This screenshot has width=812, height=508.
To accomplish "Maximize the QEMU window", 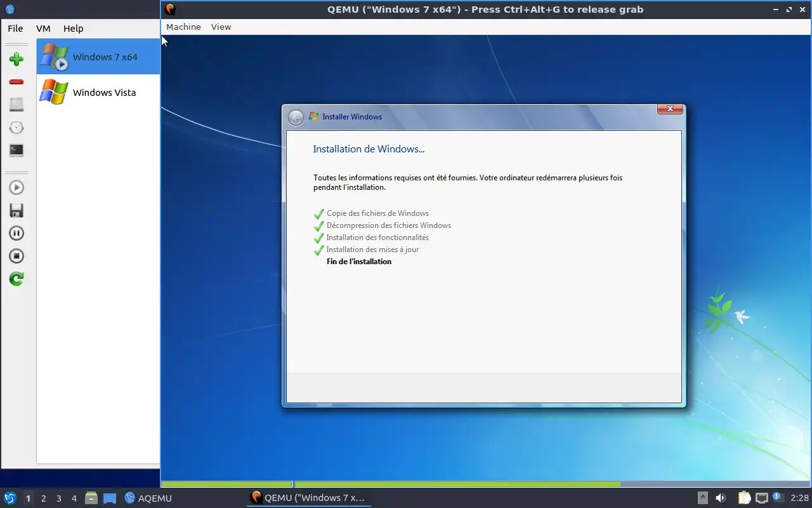I will (789, 10).
